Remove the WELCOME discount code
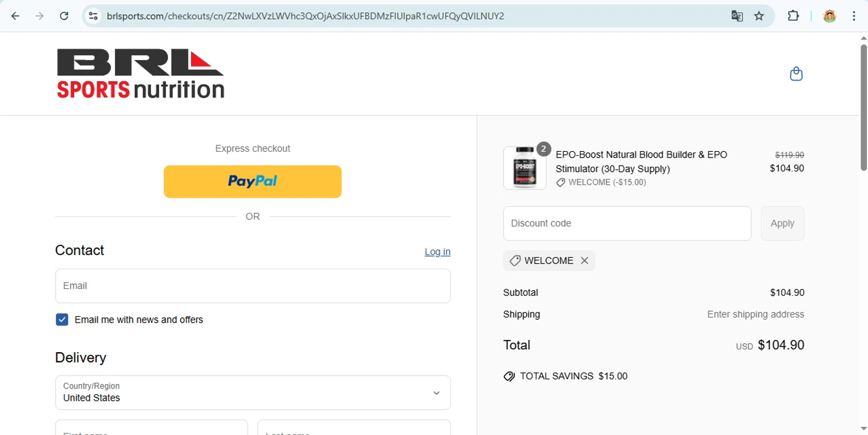The height and width of the screenshot is (435, 868). pyautogui.click(x=584, y=261)
